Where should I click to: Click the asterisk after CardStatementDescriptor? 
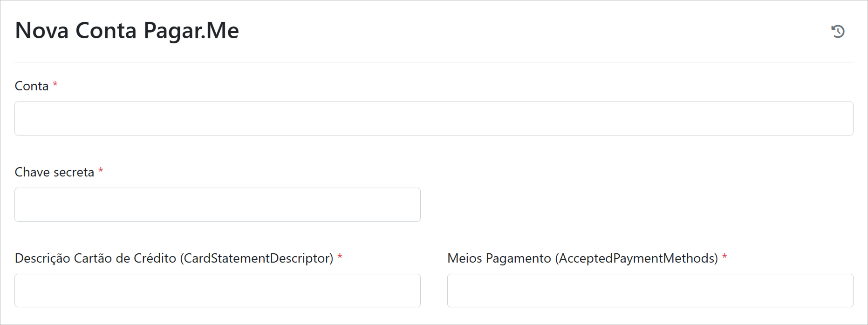pyautogui.click(x=340, y=257)
